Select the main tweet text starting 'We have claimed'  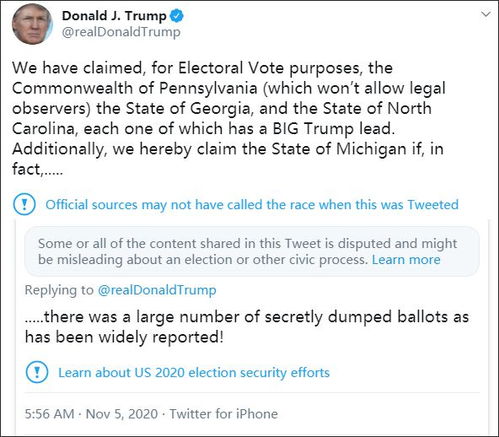(229, 118)
